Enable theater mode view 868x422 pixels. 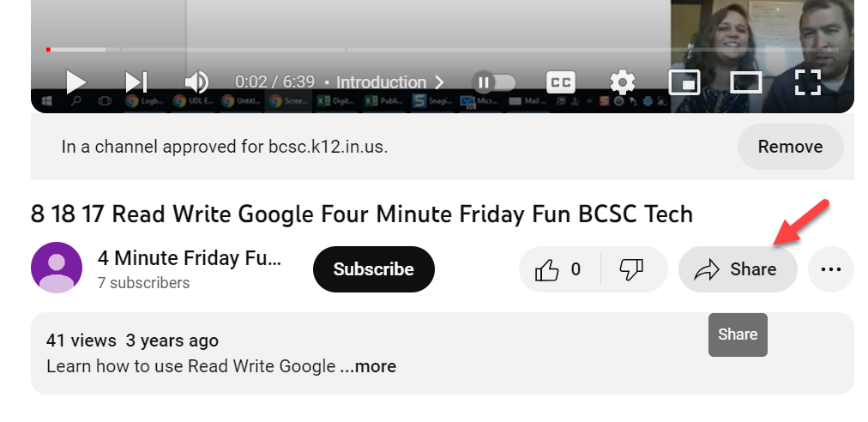click(746, 82)
